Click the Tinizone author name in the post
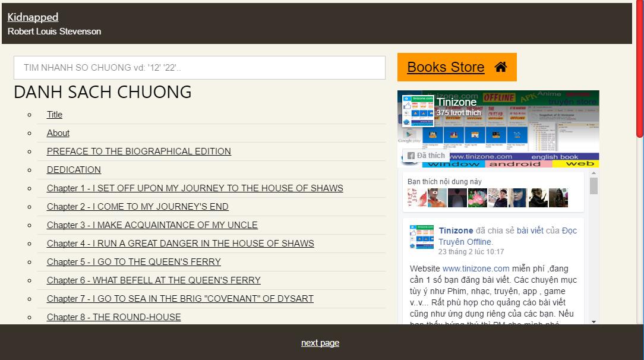The image size is (644, 360). coord(456,230)
